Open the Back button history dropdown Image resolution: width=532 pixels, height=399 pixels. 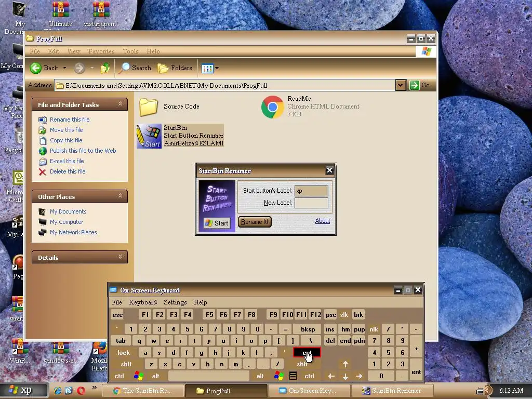click(64, 68)
